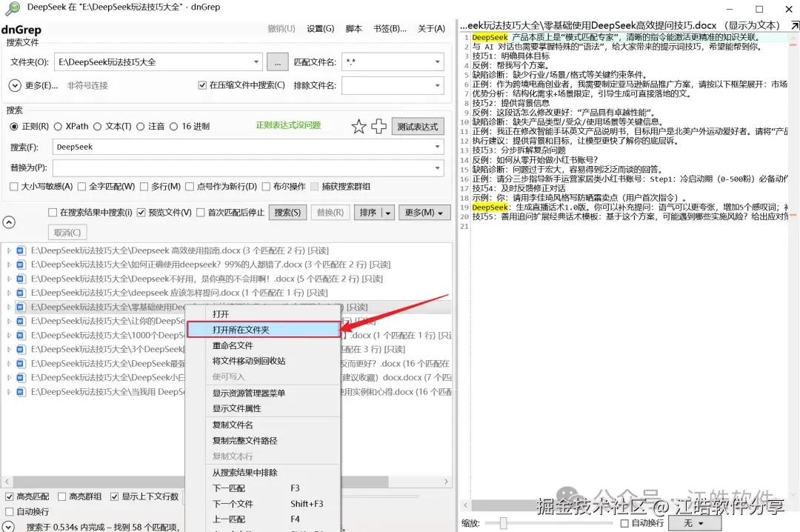Open the 排除文件名 dropdown
Viewport: 800px width, 532px height.
[x=437, y=85]
